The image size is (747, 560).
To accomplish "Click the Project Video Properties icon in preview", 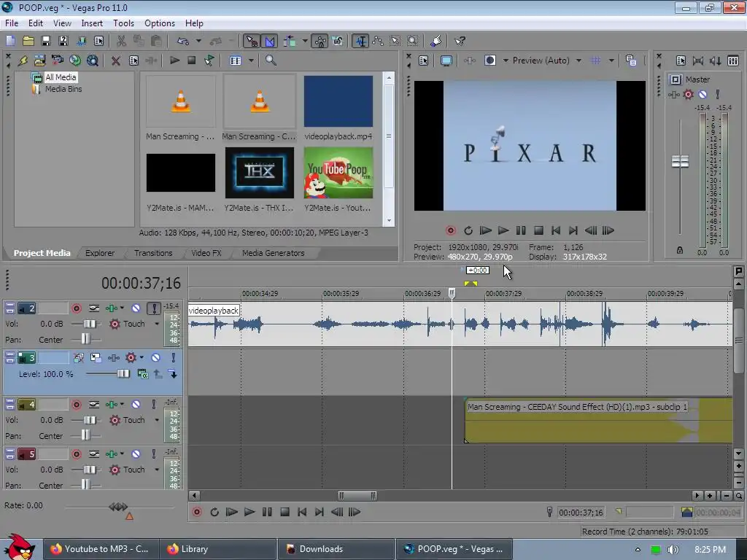I will [x=424, y=61].
